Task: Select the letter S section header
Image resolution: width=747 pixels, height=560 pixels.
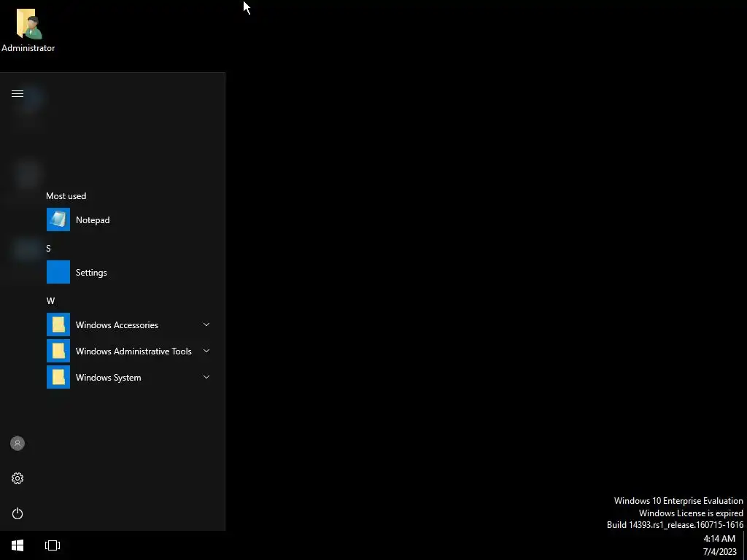Action: (x=48, y=248)
